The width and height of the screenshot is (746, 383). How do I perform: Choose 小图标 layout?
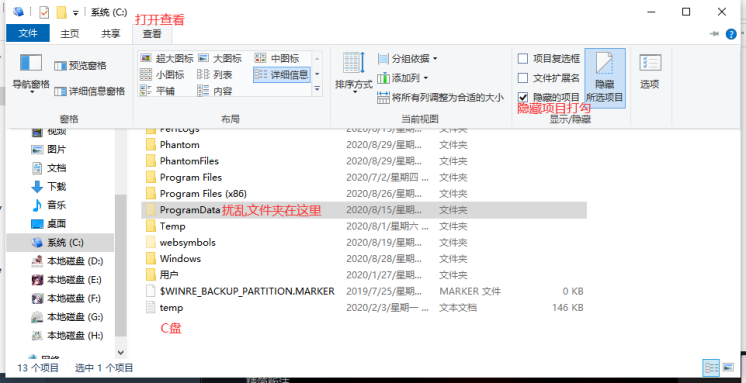(162, 74)
